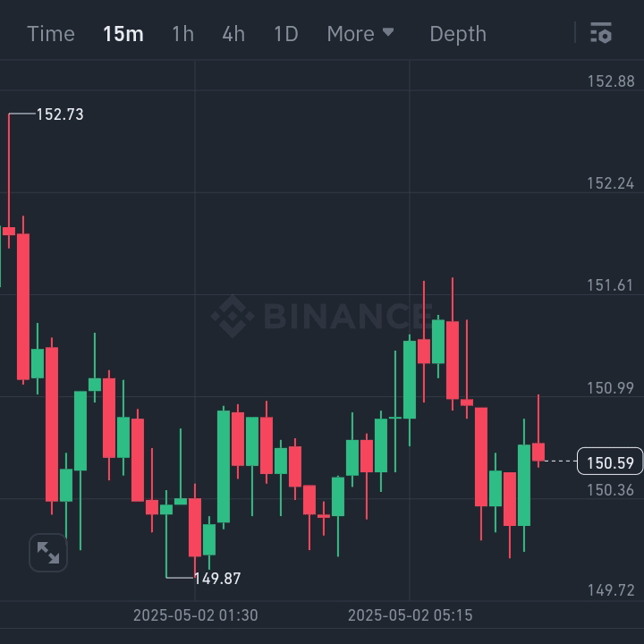
Task: Select the 1D interval
Action: 285,34
